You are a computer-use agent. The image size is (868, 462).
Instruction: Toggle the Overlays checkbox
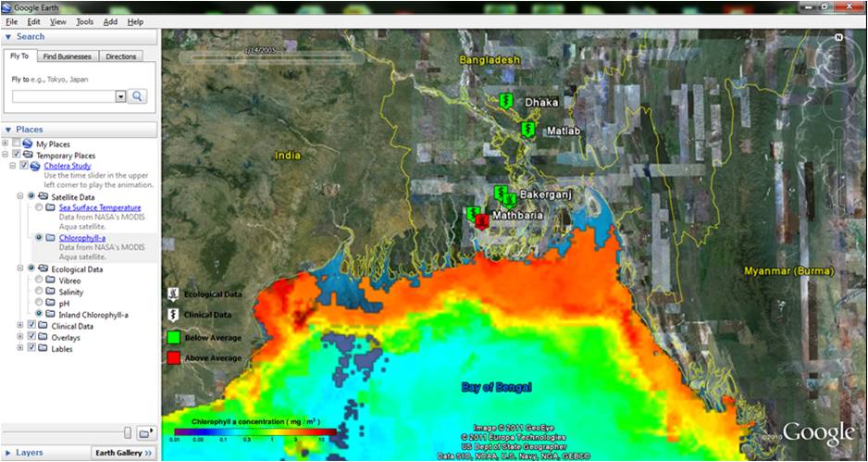(31, 338)
